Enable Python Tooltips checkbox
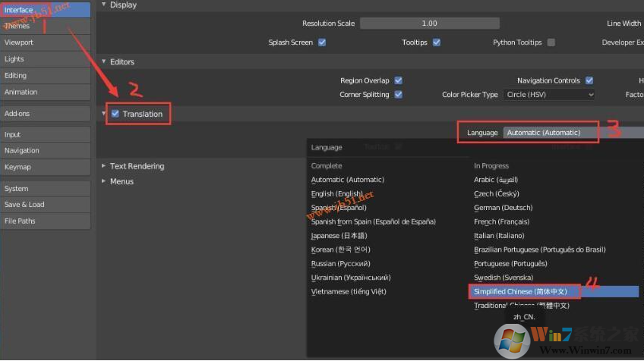 551,42
